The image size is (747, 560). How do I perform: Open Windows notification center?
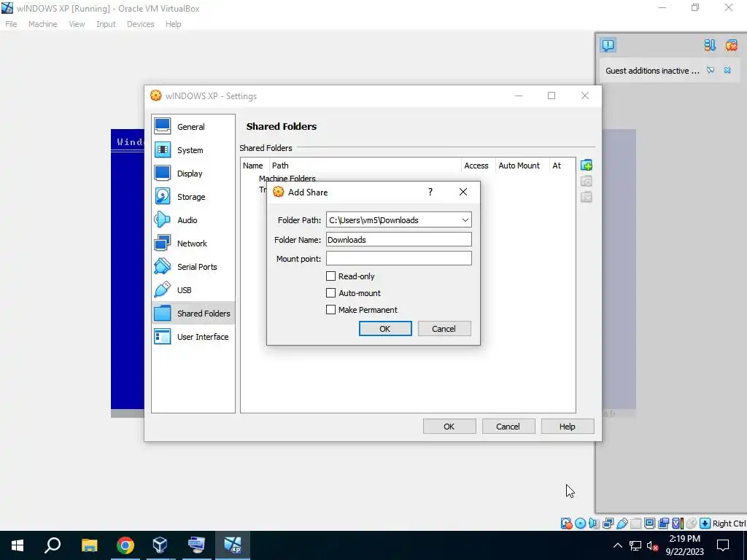click(723, 545)
